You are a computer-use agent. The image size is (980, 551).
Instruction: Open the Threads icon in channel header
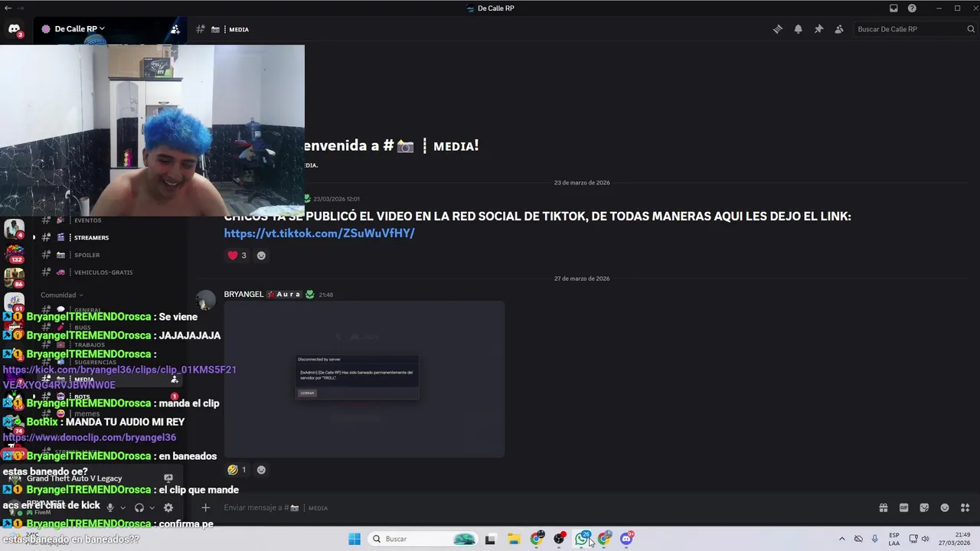coord(778,29)
